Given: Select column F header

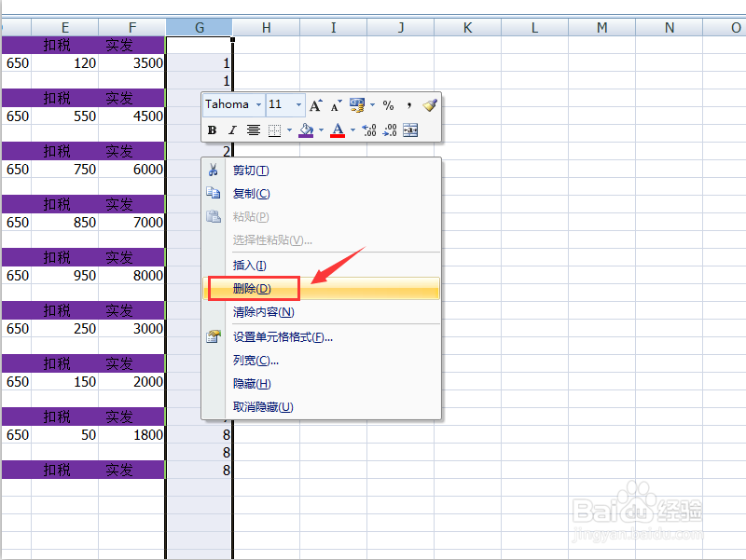Looking at the screenshot, I should [132, 28].
